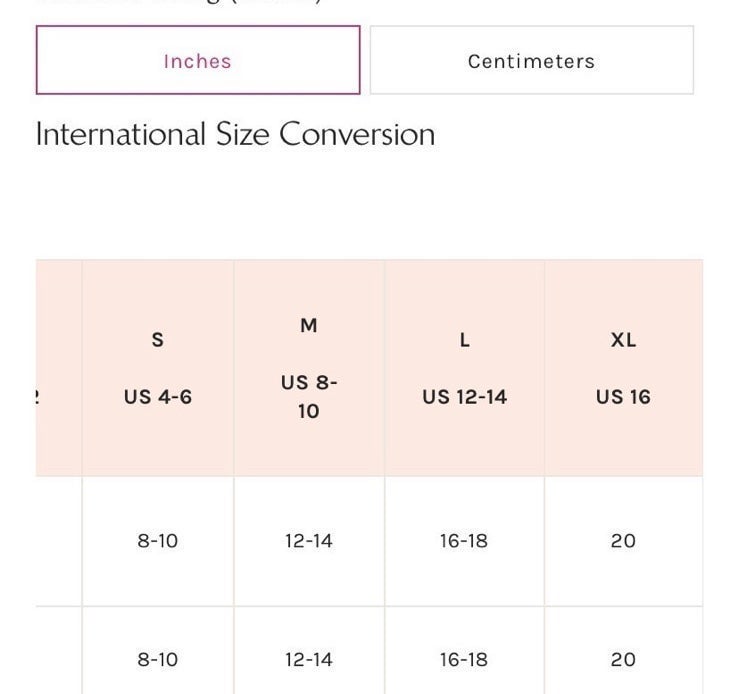Click second-row 20 cell under XL
Image resolution: width=731 pixels, height=694 pixels.
point(623,651)
